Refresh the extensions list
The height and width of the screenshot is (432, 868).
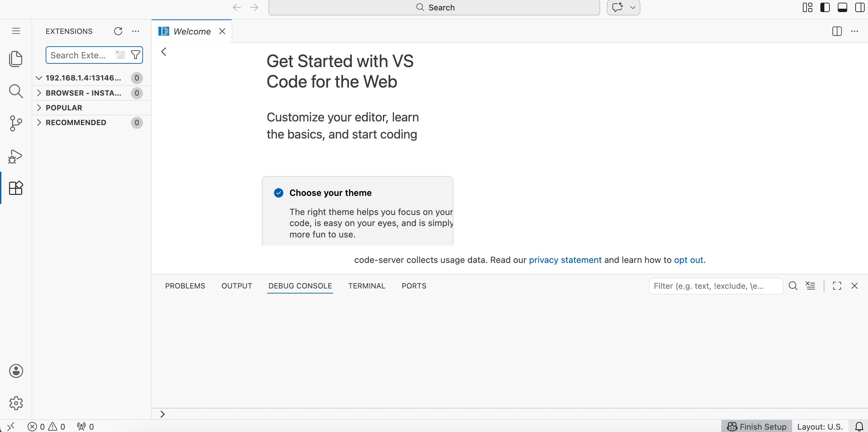(118, 31)
